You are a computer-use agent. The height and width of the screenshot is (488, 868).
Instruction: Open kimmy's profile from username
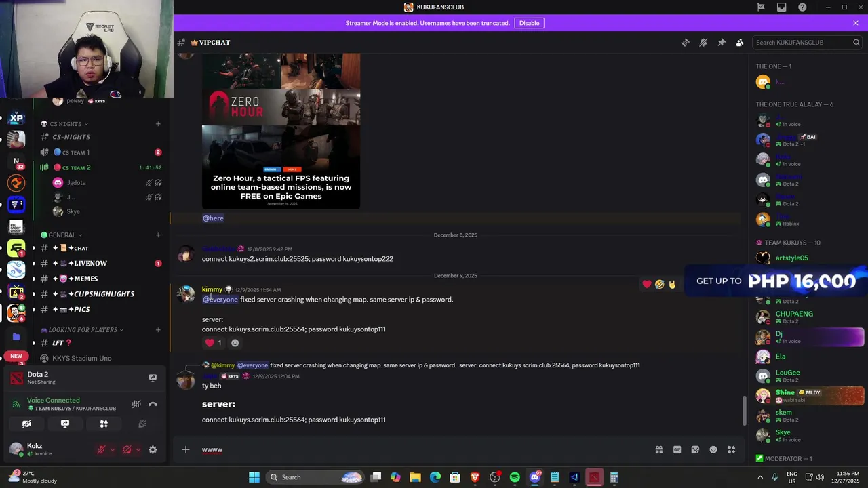pos(212,289)
